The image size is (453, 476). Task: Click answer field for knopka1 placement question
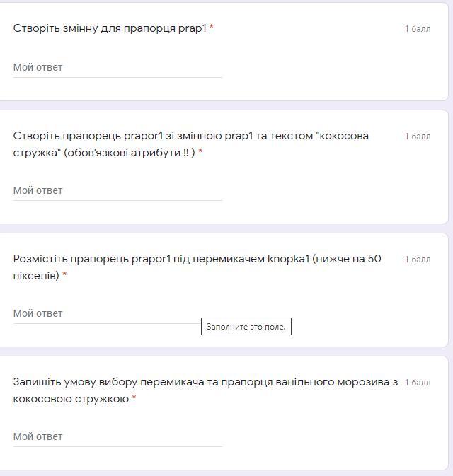coord(117,313)
